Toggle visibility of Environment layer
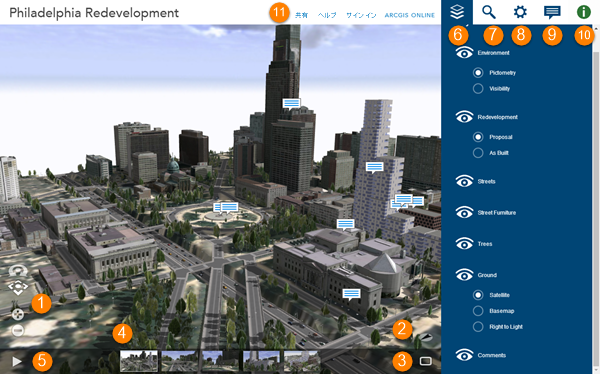The height and width of the screenshot is (374, 600). (464, 52)
